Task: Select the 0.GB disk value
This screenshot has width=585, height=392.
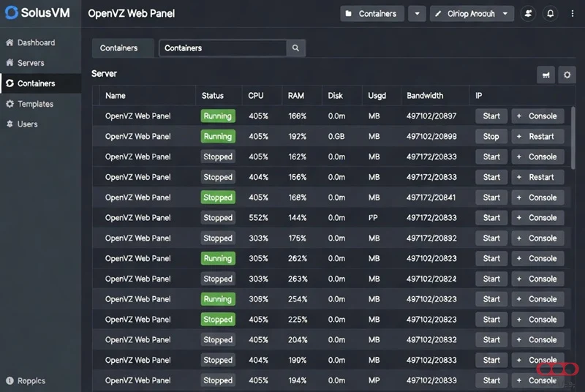Action: click(336, 137)
